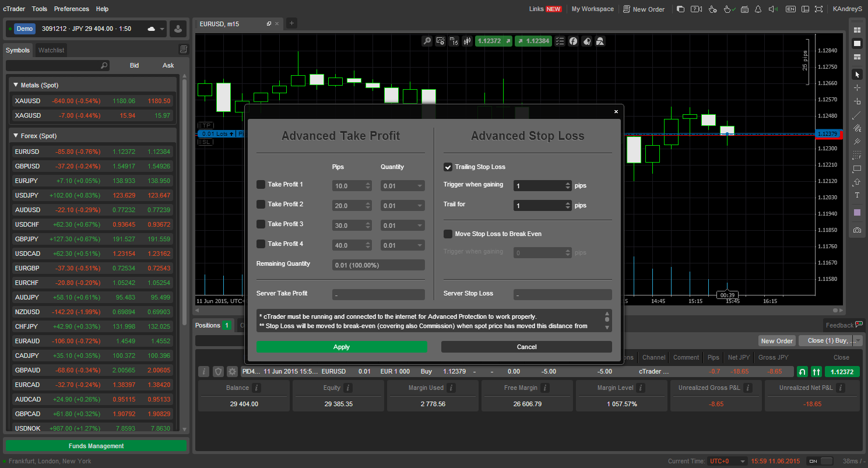Select the text tool in drawing toolbar
This screenshot has width=868, height=468.
pos(857,195)
